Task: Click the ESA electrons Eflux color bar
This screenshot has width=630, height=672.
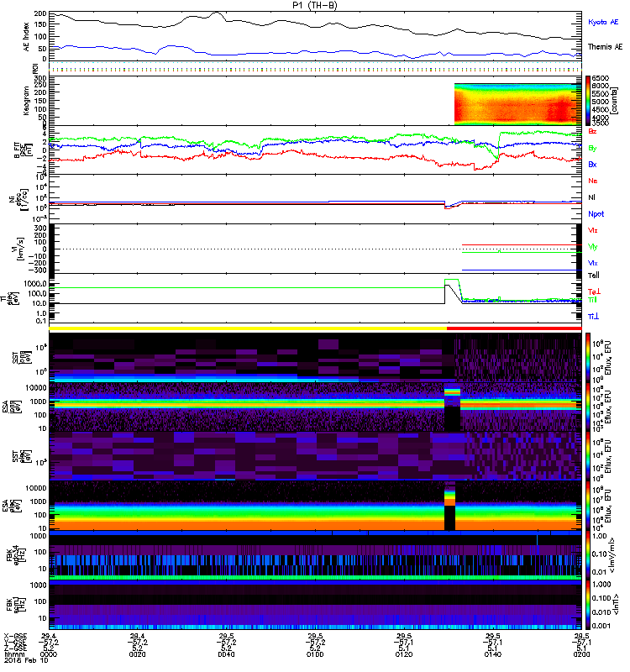Action: 588,506
